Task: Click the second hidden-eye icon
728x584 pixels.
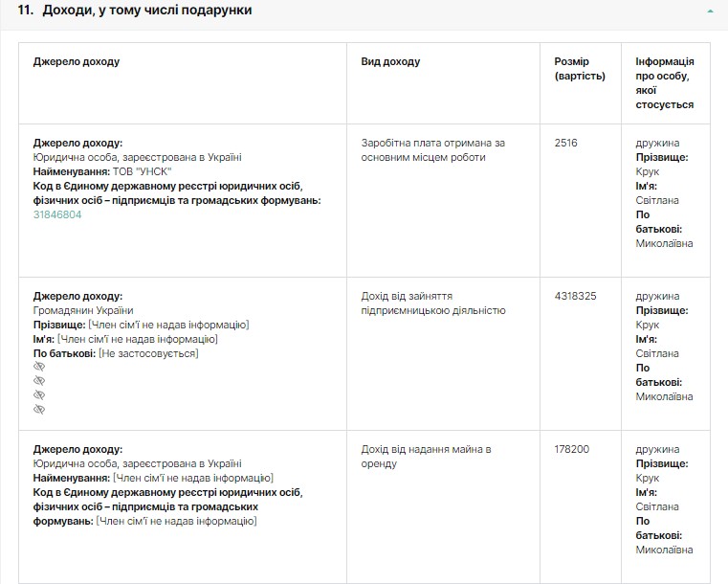Action: pyautogui.click(x=39, y=381)
